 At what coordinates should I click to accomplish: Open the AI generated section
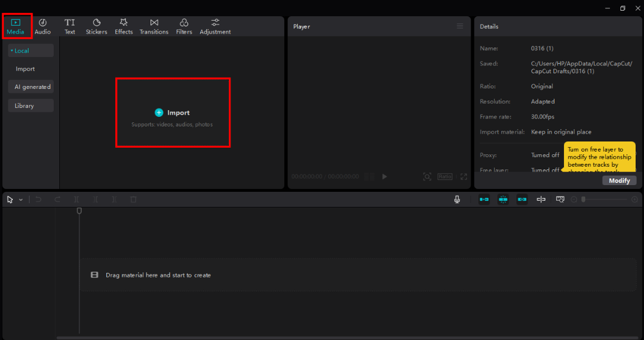(31, 87)
